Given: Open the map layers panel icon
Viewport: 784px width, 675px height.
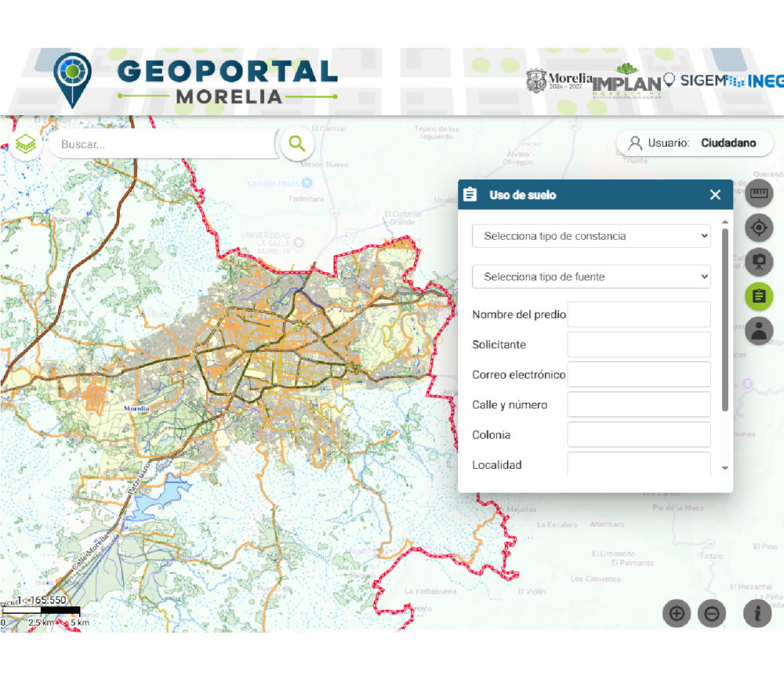Looking at the screenshot, I should (x=26, y=144).
